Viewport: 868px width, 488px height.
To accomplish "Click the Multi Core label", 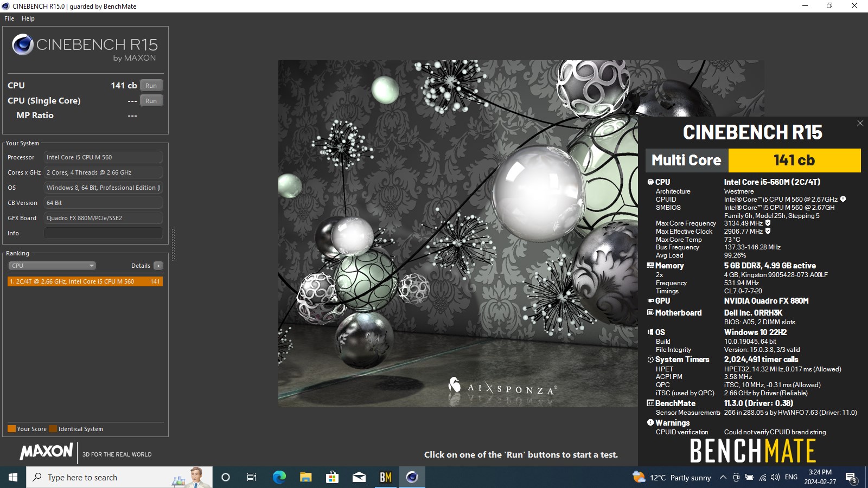I will point(686,160).
